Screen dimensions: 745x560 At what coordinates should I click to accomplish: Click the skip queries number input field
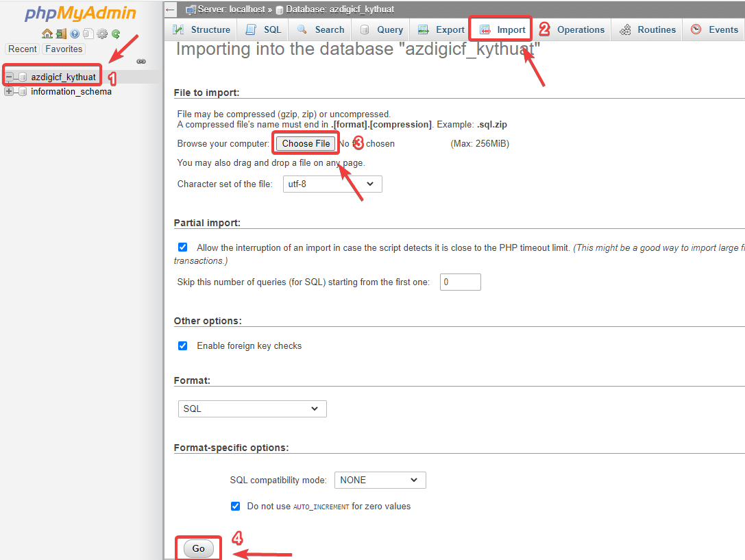460,282
